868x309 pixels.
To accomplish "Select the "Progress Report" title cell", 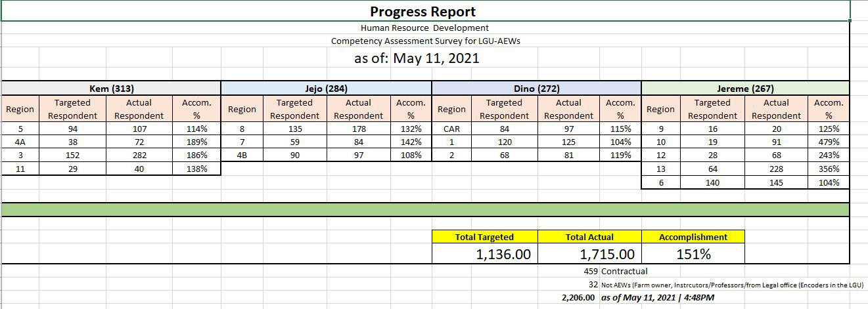I will [425, 11].
